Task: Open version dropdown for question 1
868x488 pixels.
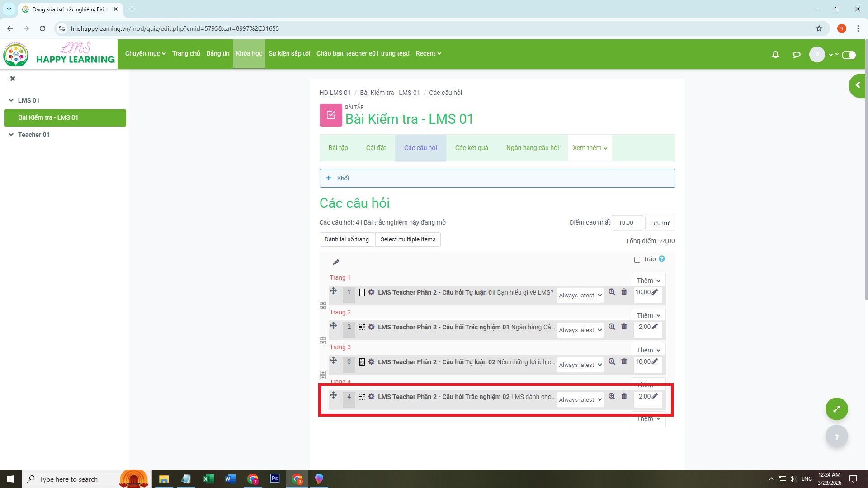Action: click(x=580, y=296)
